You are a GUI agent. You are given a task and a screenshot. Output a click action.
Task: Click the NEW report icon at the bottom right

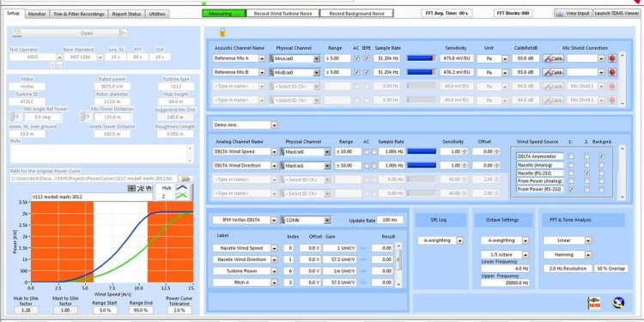(x=594, y=303)
